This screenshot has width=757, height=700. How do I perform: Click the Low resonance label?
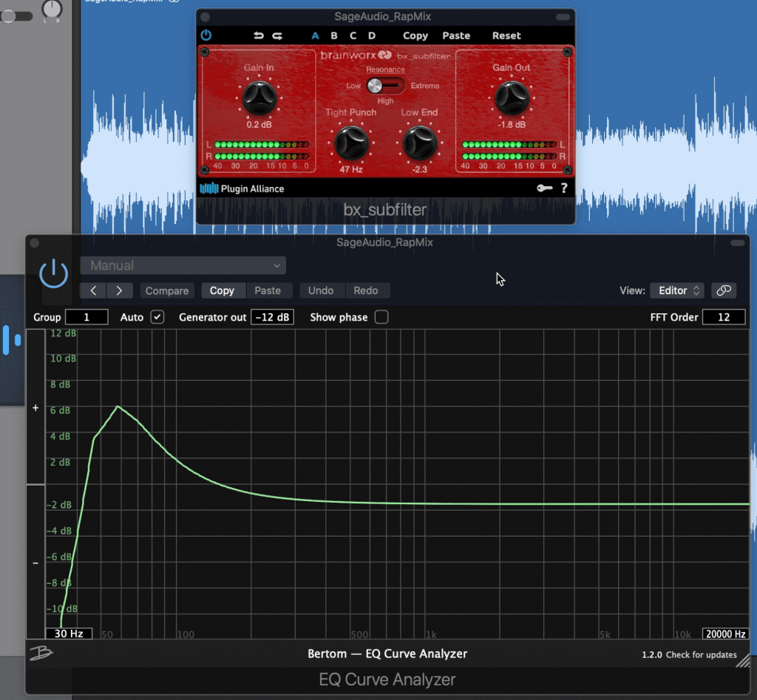[353, 86]
